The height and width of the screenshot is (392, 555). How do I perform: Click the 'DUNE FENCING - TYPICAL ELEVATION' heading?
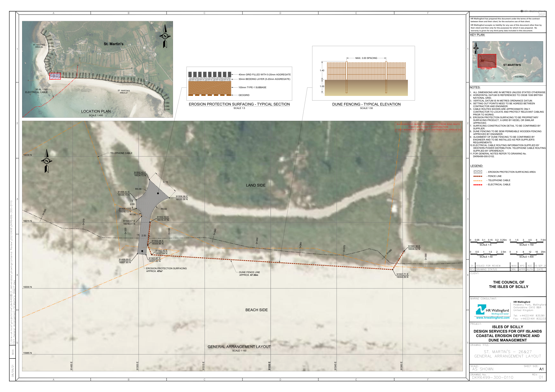366,104
